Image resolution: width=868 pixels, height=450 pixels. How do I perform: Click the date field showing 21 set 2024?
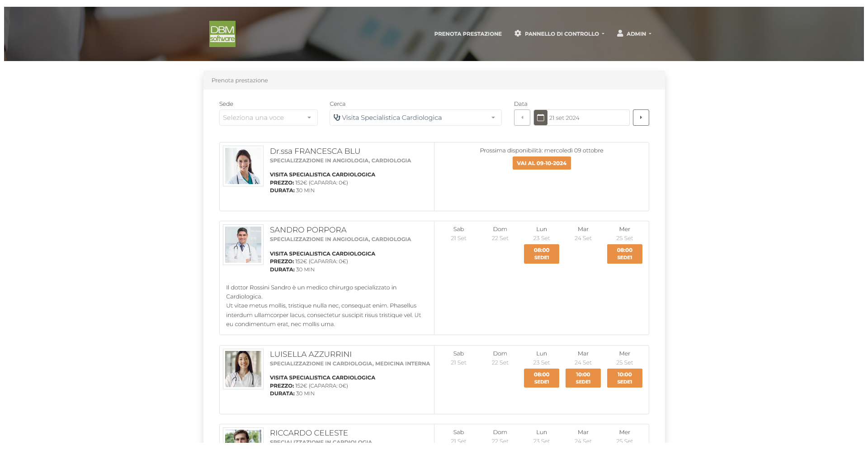588,118
